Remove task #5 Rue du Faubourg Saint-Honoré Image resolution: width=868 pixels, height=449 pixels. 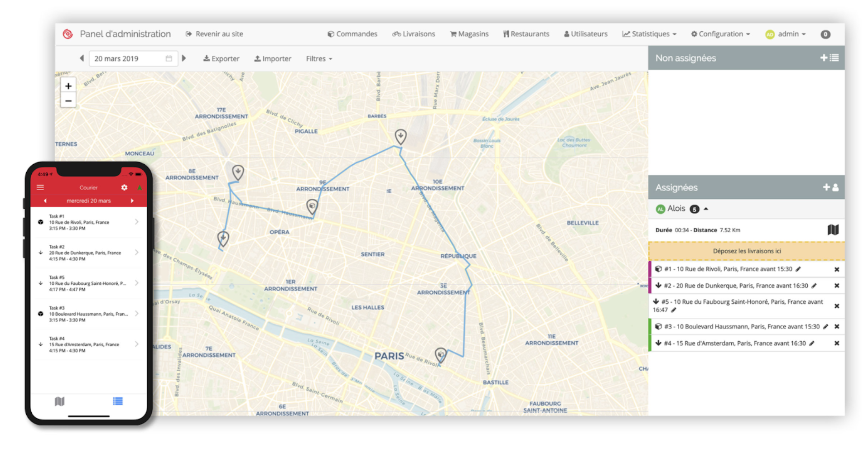tap(837, 306)
